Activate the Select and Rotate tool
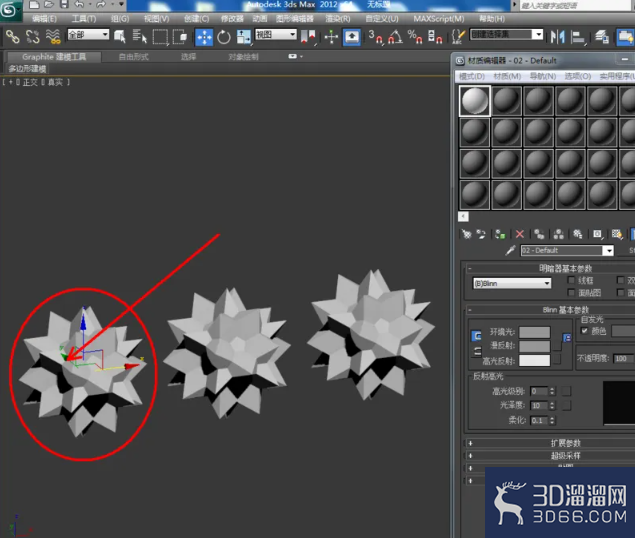The height and width of the screenshot is (538, 635). [x=224, y=37]
